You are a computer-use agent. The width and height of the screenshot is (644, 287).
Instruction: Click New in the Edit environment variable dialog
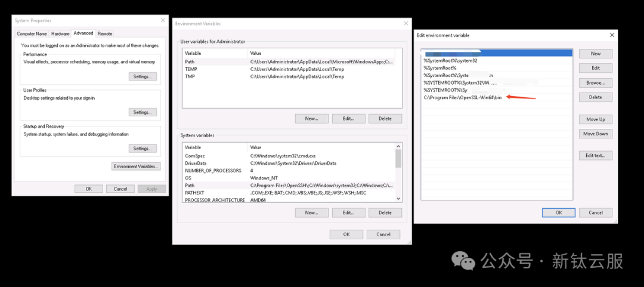pyautogui.click(x=596, y=54)
